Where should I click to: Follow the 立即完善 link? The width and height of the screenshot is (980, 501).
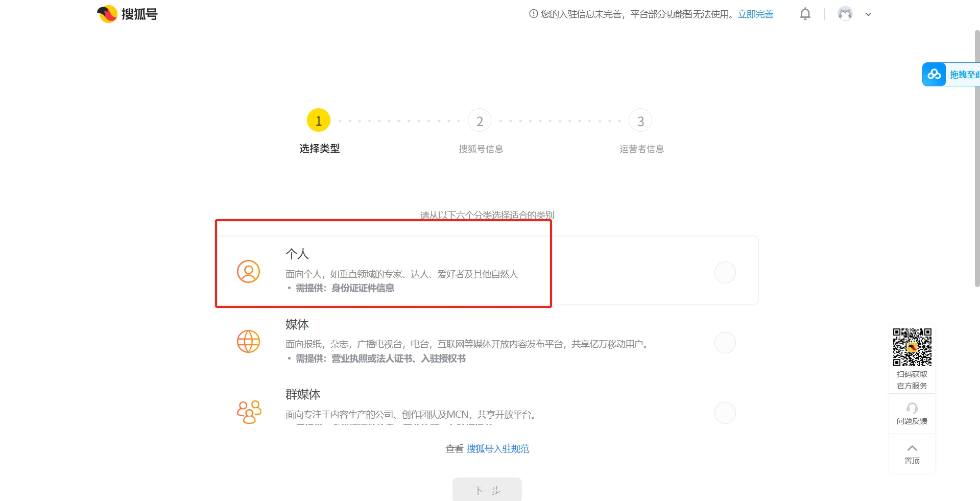tap(755, 14)
